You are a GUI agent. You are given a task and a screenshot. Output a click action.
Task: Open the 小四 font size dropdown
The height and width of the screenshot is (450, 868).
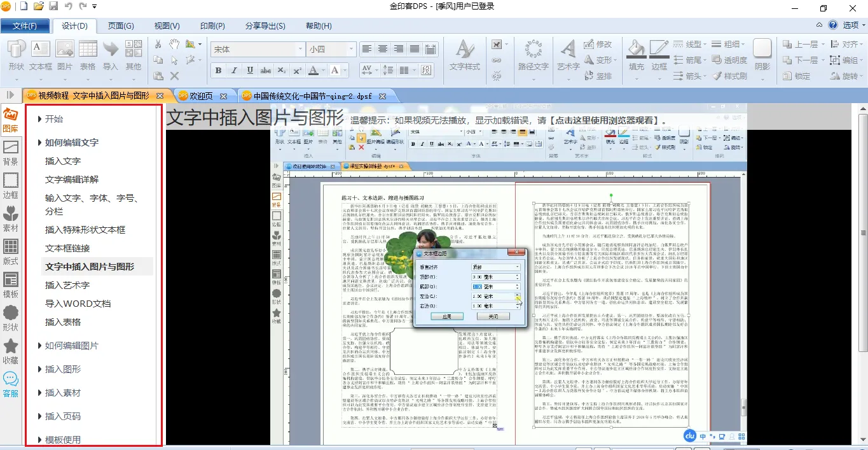click(350, 49)
